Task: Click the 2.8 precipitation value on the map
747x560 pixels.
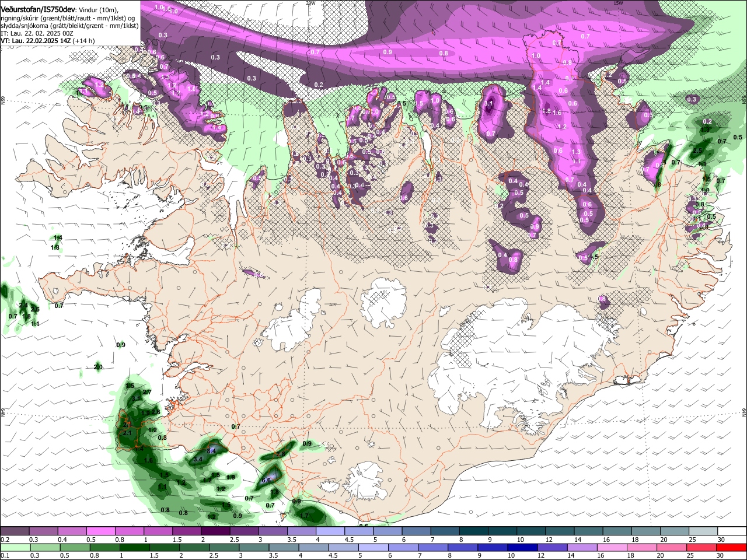Action: (x=281, y=454)
